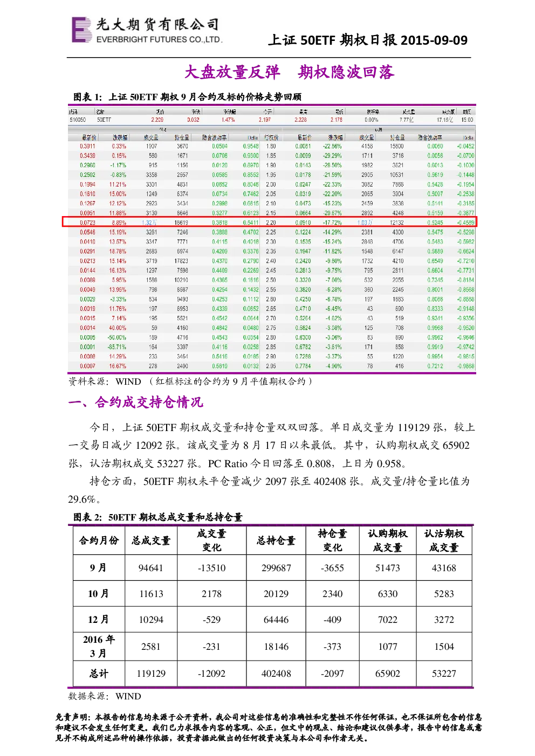This screenshot has width=535, height=756.
Task: Click the 行权价 column header
Action: point(271,137)
